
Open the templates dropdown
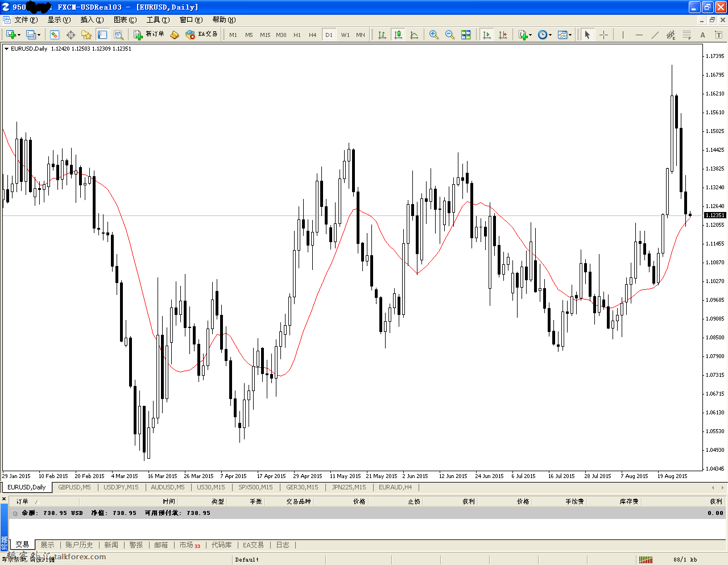click(x=564, y=35)
